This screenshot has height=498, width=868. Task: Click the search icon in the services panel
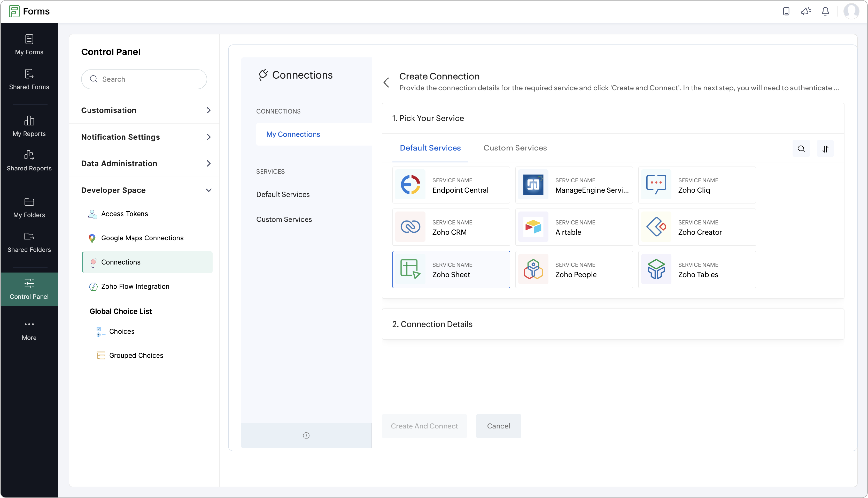(x=801, y=148)
